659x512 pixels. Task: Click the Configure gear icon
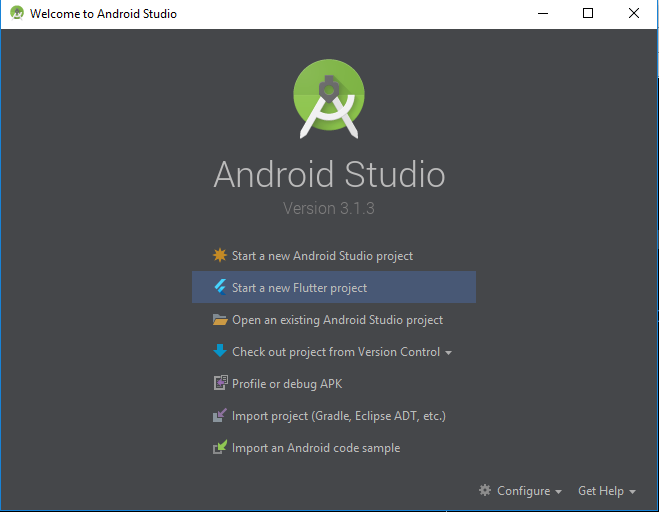coord(485,490)
